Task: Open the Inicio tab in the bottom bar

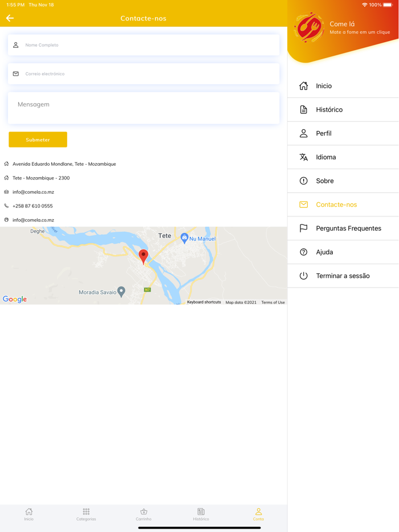Action: [x=29, y=514]
